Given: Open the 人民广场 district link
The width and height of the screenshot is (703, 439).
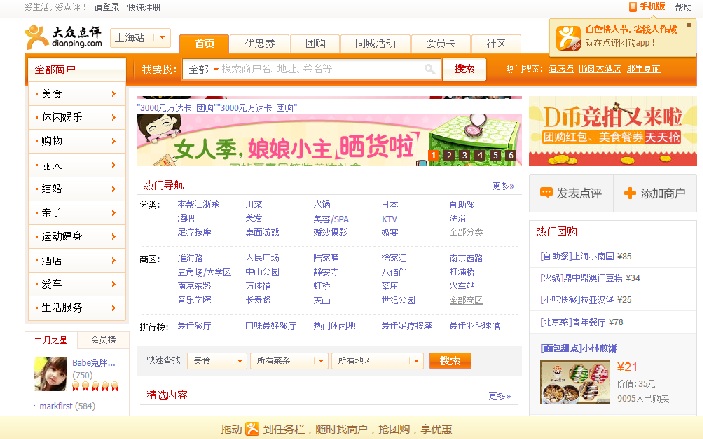Looking at the screenshot, I should coord(262,258).
